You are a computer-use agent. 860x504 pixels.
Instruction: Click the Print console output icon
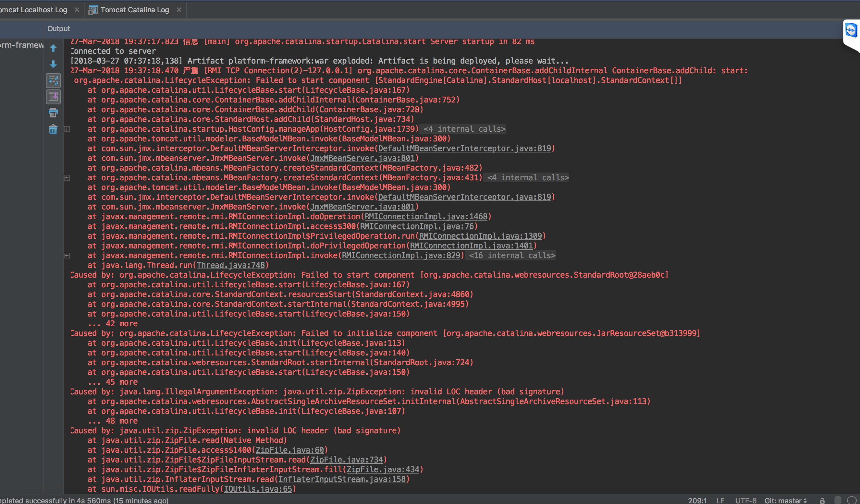(x=53, y=113)
